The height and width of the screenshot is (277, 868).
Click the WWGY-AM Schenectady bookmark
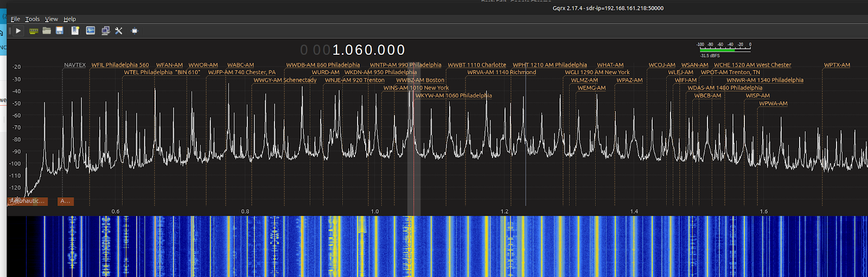[x=285, y=80]
